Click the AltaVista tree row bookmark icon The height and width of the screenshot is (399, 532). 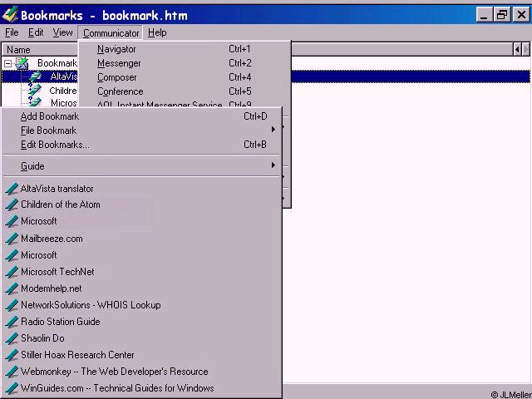click(35, 76)
